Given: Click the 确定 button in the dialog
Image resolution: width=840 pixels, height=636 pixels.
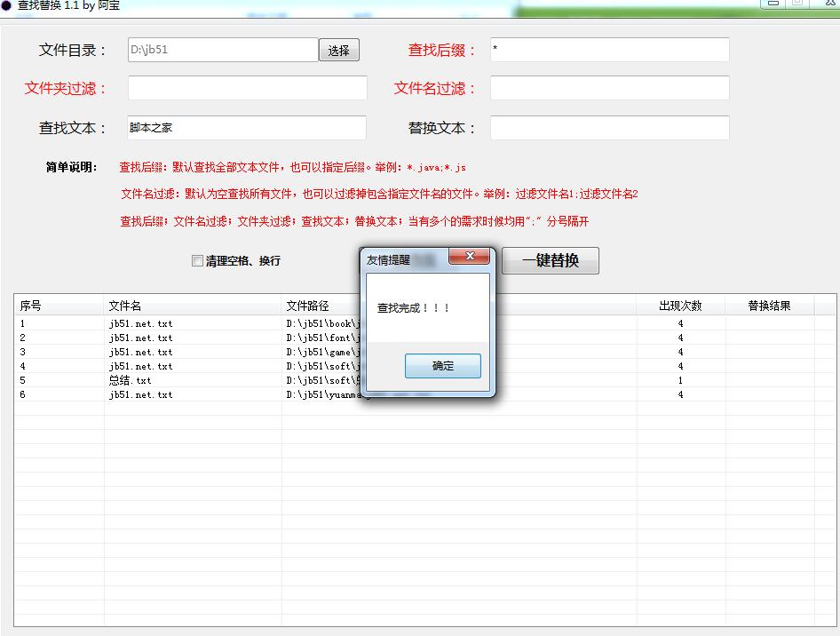Looking at the screenshot, I should [x=442, y=365].
